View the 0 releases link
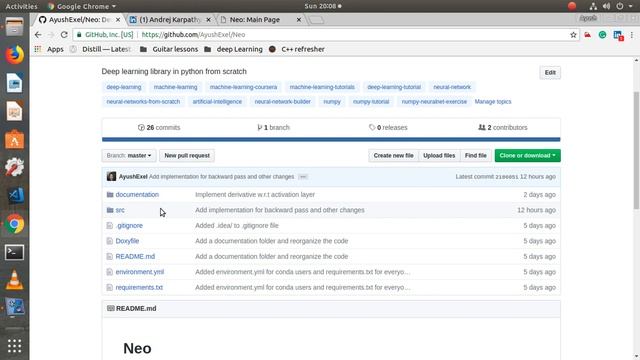The image size is (640, 360). tap(388, 127)
